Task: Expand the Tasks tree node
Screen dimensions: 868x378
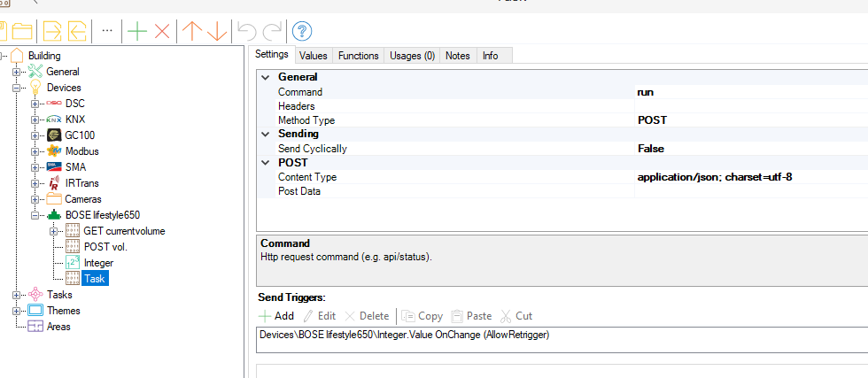Action: pyautogui.click(x=17, y=295)
